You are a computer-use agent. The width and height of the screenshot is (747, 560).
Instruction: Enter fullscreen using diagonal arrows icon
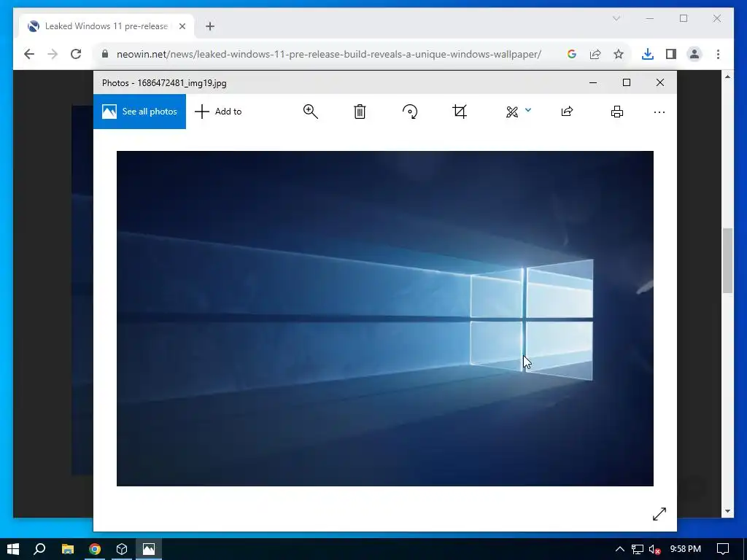pos(659,514)
